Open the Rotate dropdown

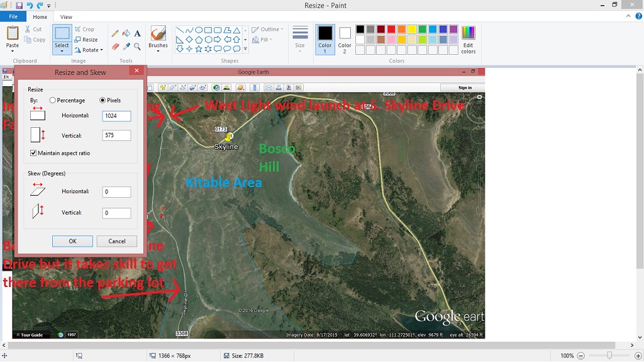click(89, 50)
